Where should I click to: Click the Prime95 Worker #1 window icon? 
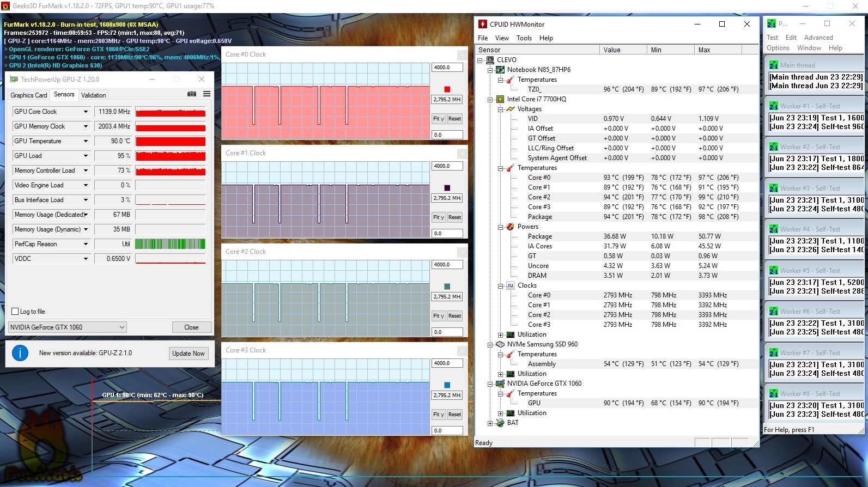(x=773, y=106)
